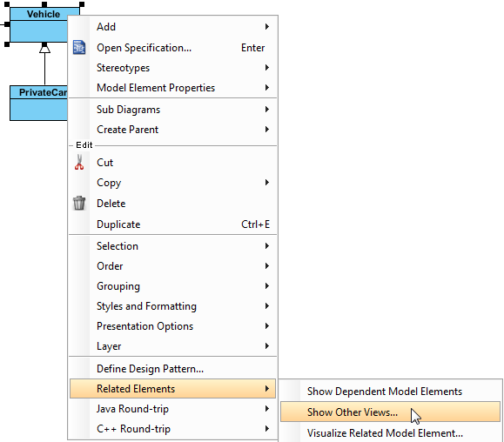Expand the Stereotypes submenu
The width and height of the screenshot is (504, 442).
(172, 68)
